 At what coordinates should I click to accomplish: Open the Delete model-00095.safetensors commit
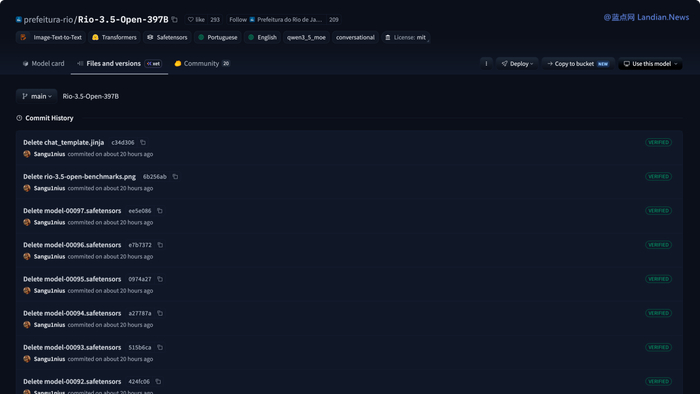point(72,279)
